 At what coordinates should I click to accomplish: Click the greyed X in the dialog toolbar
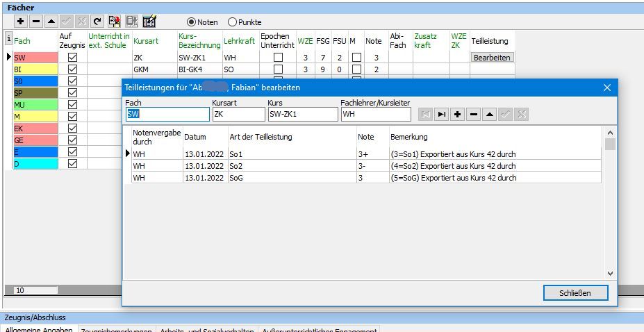click(x=521, y=115)
